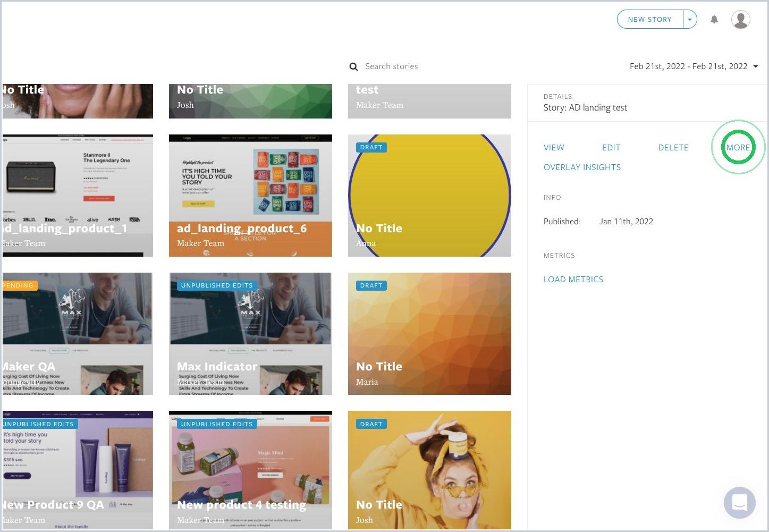769x532 pixels.
Task: Open the New Product 9 QA story
Action: 77,470
